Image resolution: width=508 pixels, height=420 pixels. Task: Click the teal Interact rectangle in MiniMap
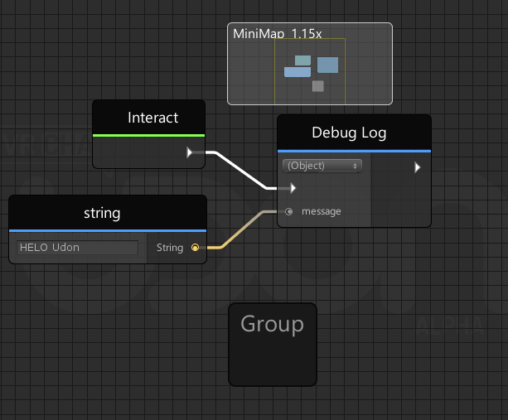click(x=303, y=60)
